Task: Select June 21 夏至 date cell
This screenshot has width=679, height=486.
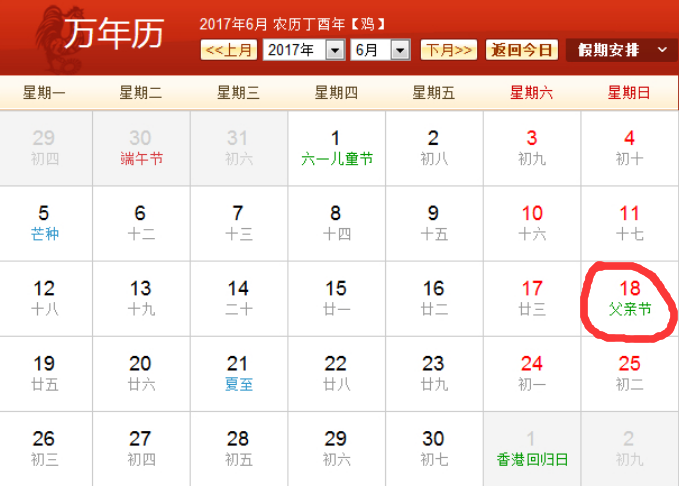Action: point(238,372)
